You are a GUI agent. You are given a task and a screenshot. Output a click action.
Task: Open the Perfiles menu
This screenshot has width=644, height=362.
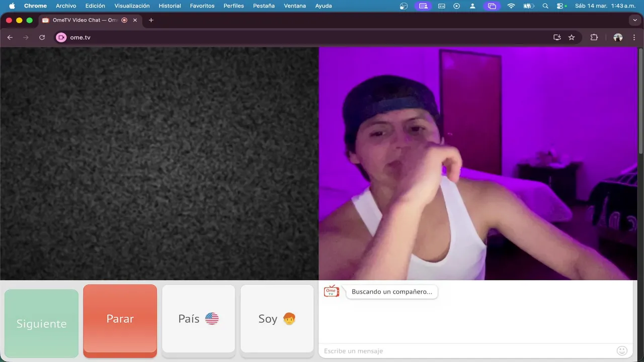pyautogui.click(x=233, y=6)
